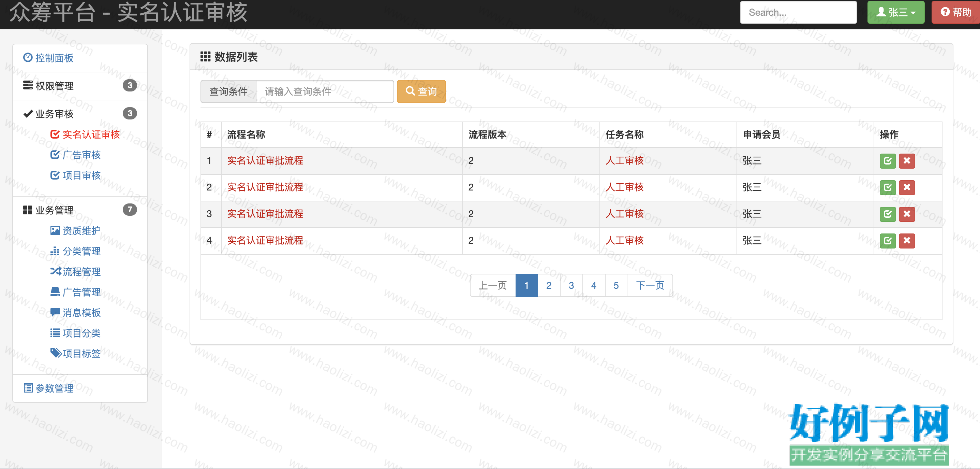Reject row 3 with red X icon
The height and width of the screenshot is (469, 980).
907,214
